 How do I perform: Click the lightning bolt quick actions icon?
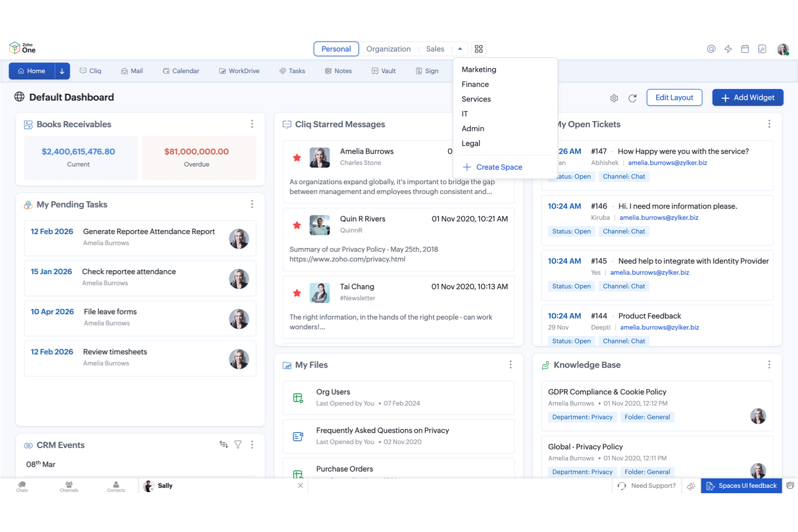[x=728, y=49]
